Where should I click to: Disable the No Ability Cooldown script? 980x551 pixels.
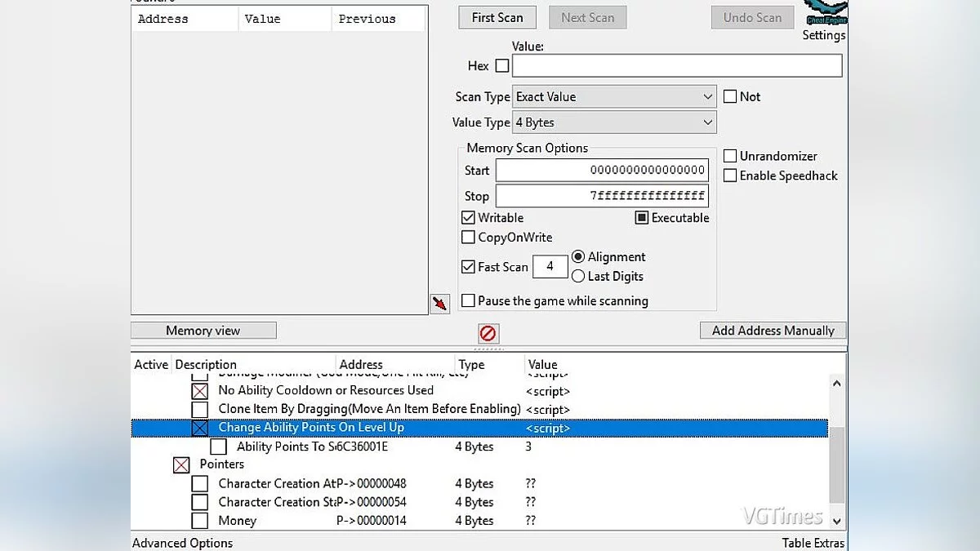[x=200, y=391]
